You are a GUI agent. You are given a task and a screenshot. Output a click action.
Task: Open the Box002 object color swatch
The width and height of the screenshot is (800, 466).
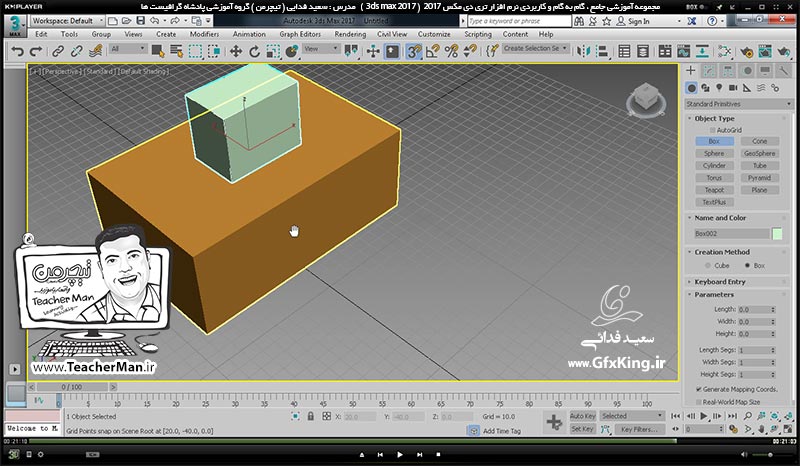[x=777, y=233]
